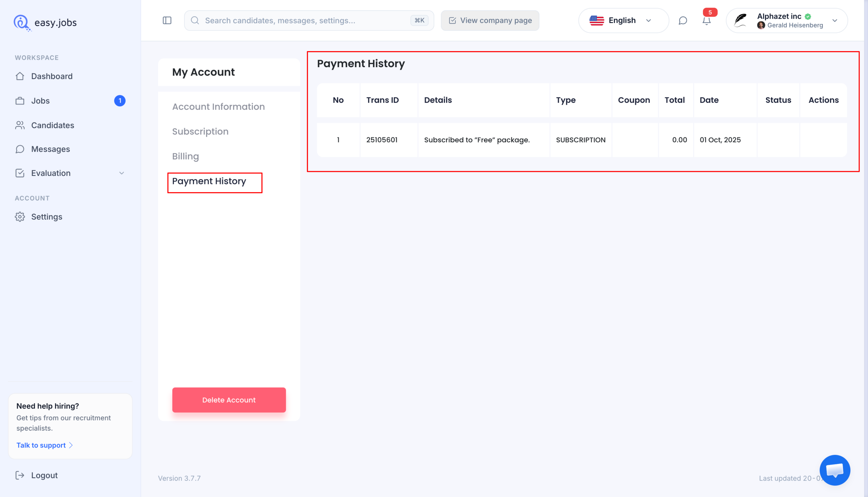The height and width of the screenshot is (497, 868).
Task: Follow the Talk to support link
Action: pyautogui.click(x=44, y=445)
